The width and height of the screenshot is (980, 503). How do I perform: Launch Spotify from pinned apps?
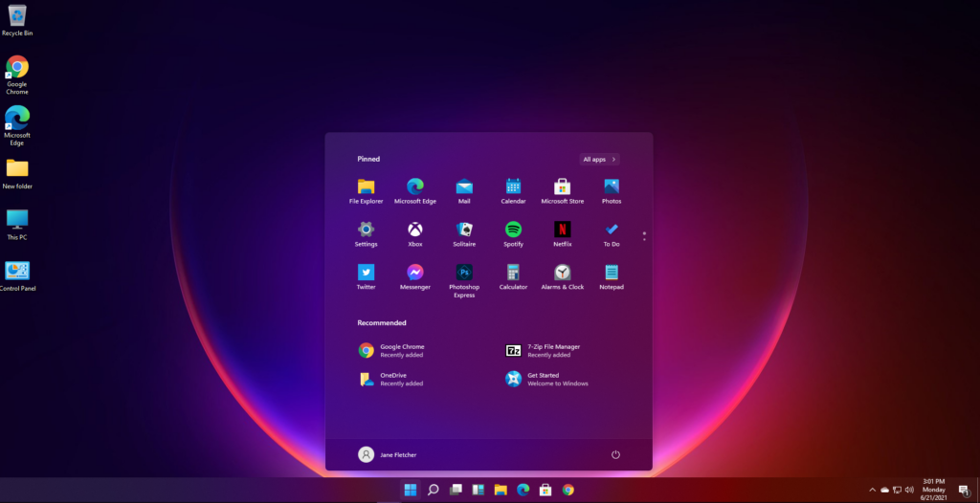(x=513, y=235)
